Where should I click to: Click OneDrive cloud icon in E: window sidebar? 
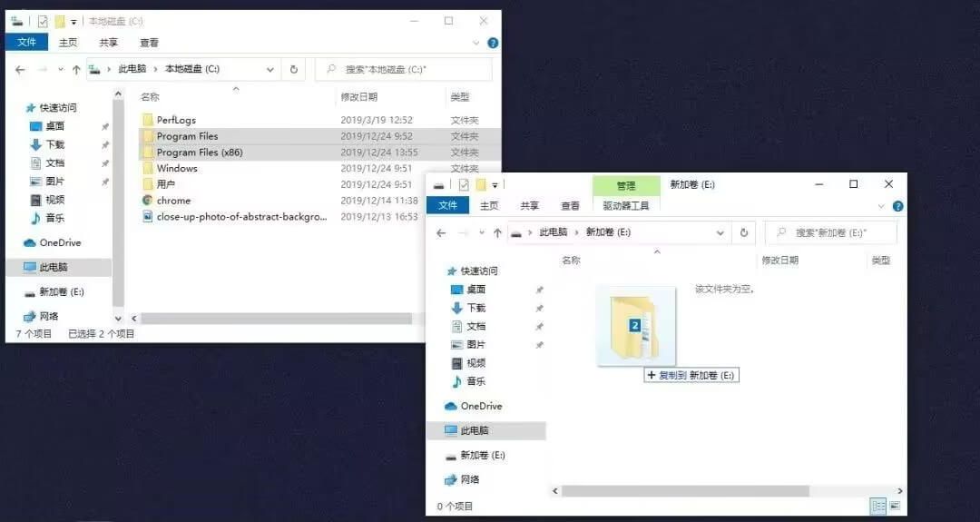451,406
